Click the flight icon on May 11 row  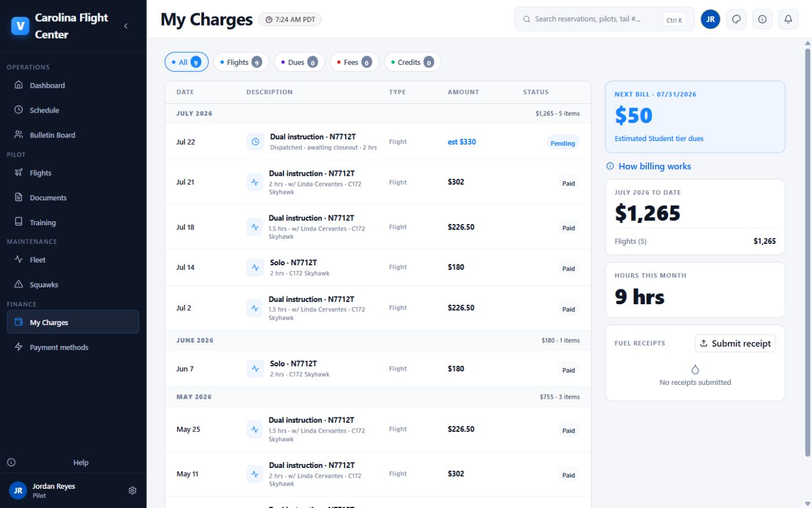point(255,474)
